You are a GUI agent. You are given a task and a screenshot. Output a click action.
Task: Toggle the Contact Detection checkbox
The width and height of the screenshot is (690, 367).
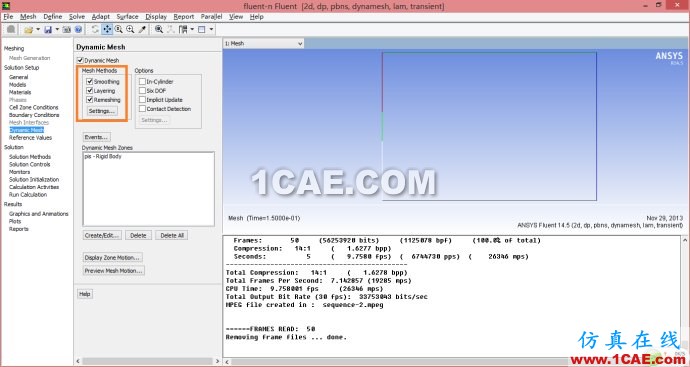pyautogui.click(x=142, y=109)
